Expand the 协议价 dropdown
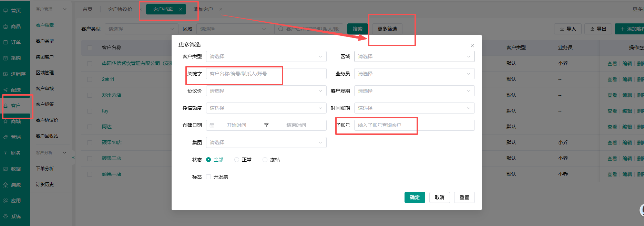 tap(266, 91)
